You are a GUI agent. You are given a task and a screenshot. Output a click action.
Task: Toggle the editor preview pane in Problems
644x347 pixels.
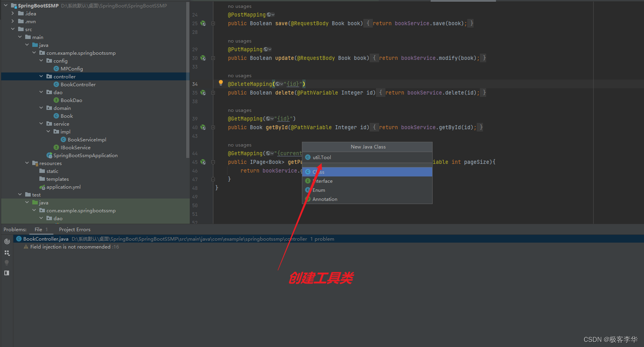(x=7, y=273)
